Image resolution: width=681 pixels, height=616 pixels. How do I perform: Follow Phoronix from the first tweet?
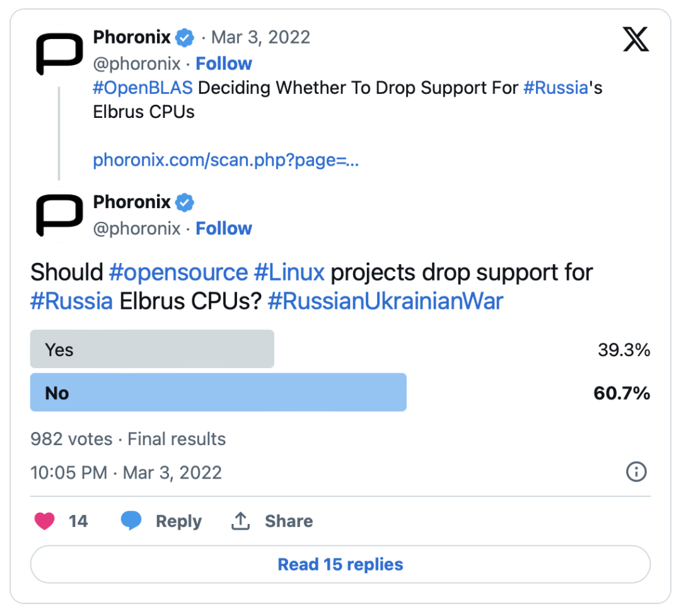[x=223, y=64]
